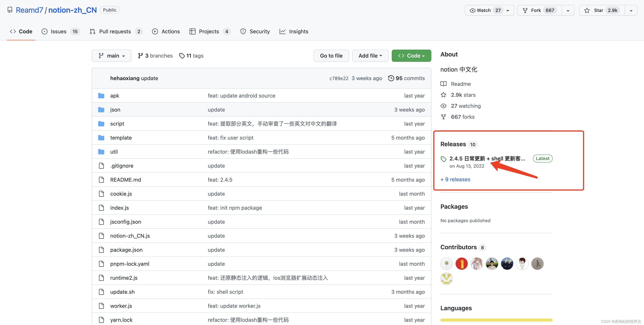644x325 pixels.
Task: Open the Security tab
Action: tap(255, 31)
